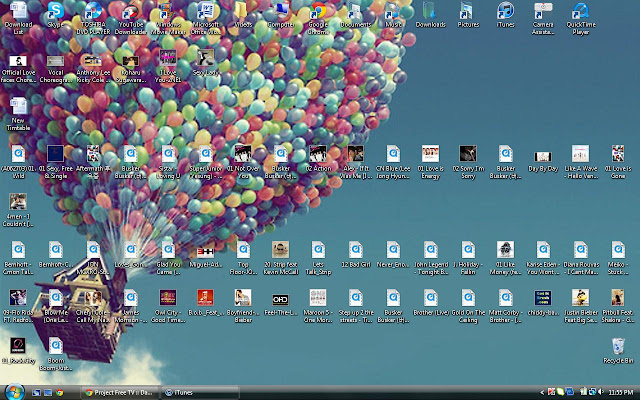The image size is (640, 400).
Task: Select the 12 Bad Girl audio file
Action: (356, 255)
